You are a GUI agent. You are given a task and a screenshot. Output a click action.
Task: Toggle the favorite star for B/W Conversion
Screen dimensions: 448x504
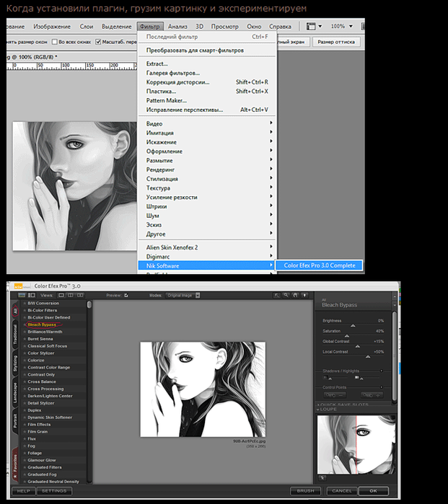pyautogui.click(x=25, y=303)
